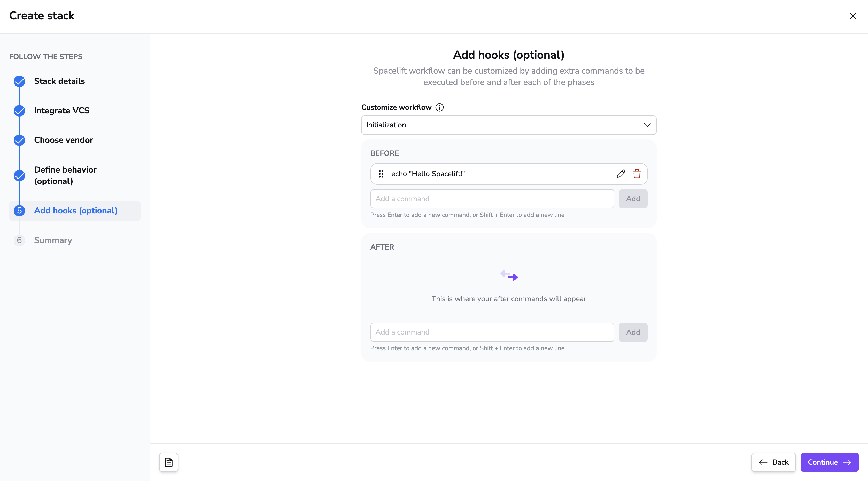The width and height of the screenshot is (868, 481).
Task: Focus the BEFORE Add a command field
Action: coord(492,199)
